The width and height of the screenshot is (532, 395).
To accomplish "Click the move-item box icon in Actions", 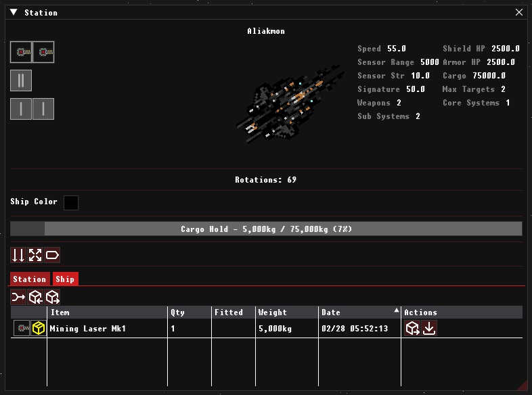I will click(x=412, y=328).
